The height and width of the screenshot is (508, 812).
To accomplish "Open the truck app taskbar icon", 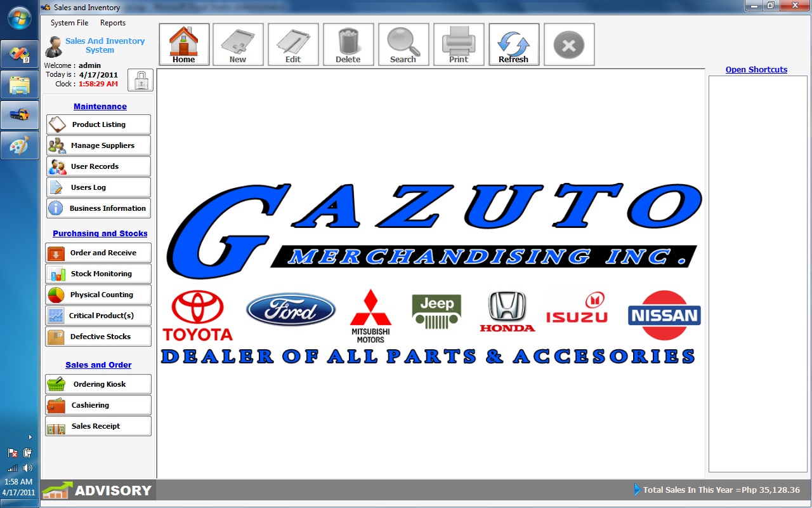I will pyautogui.click(x=20, y=115).
